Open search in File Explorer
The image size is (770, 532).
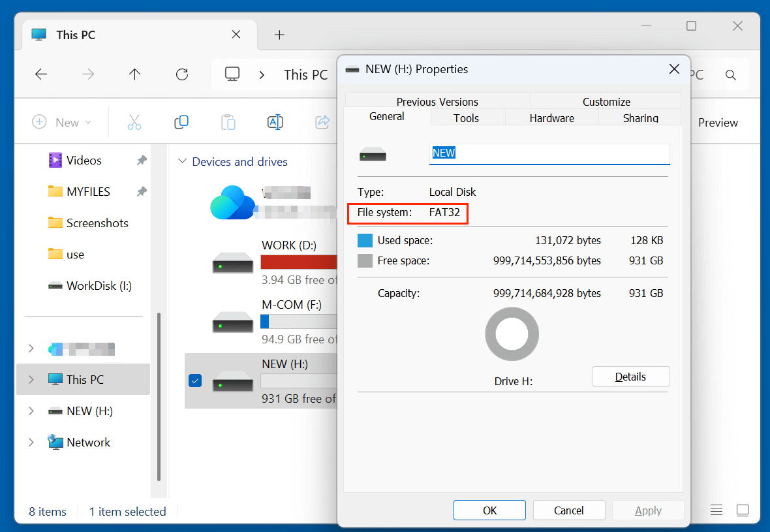tap(730, 74)
